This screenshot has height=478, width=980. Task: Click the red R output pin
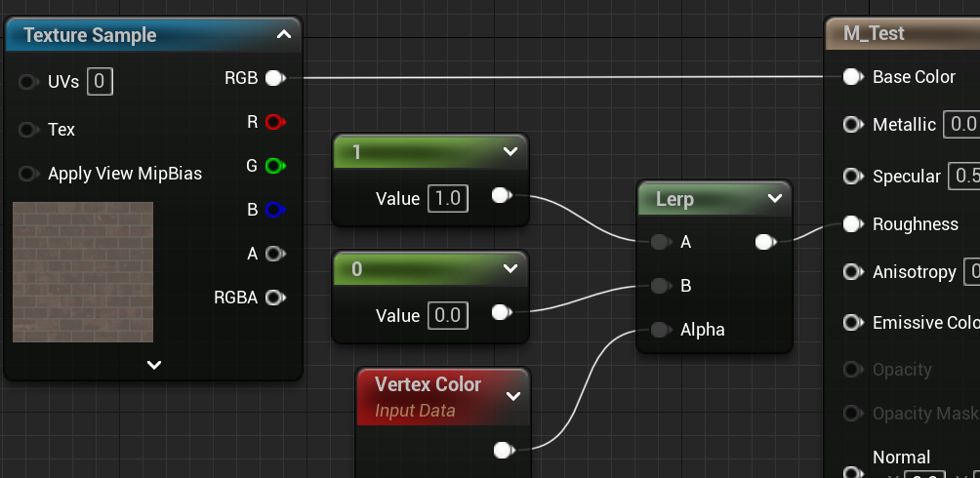point(274,122)
